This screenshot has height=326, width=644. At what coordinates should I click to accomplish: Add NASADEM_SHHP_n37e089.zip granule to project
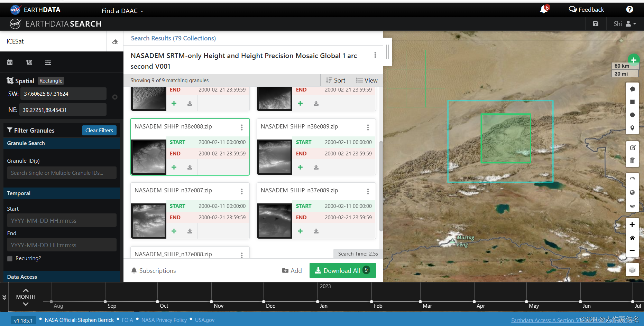tap(300, 231)
